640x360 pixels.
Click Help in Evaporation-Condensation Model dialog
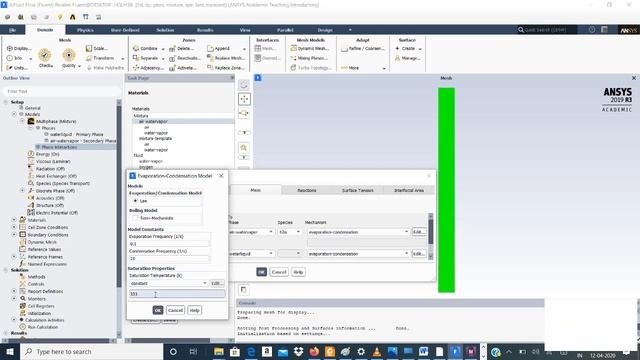(194, 310)
